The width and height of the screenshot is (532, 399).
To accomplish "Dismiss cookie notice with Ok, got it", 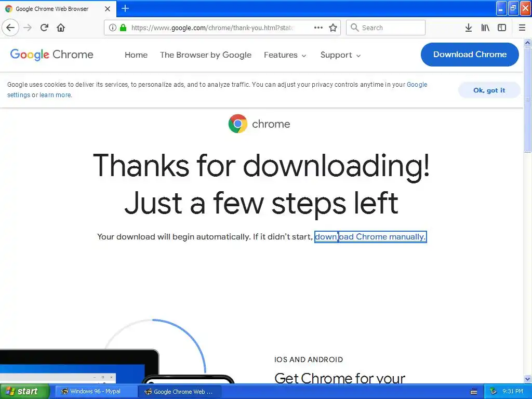I will (489, 90).
